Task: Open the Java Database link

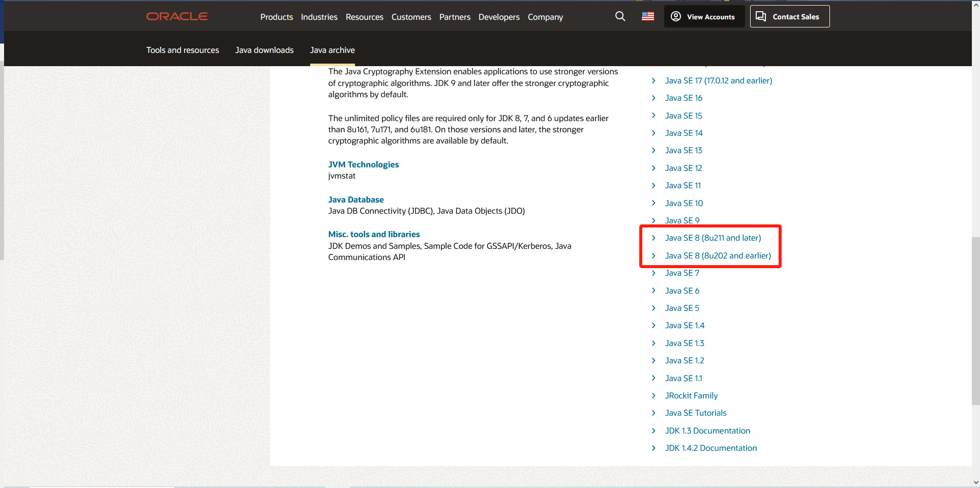Action: (x=356, y=199)
